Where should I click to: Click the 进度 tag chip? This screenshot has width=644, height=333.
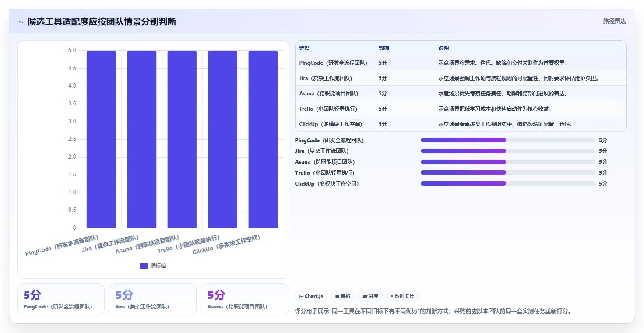[370, 296]
